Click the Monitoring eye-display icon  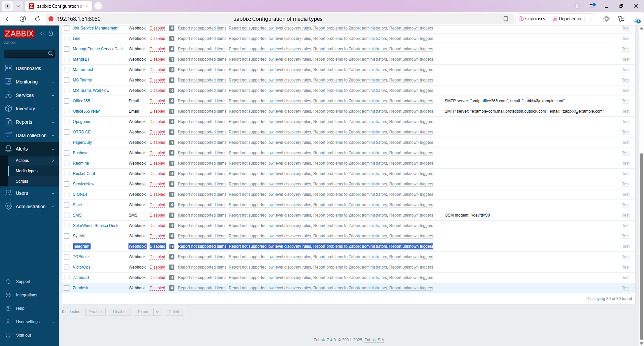8,82
